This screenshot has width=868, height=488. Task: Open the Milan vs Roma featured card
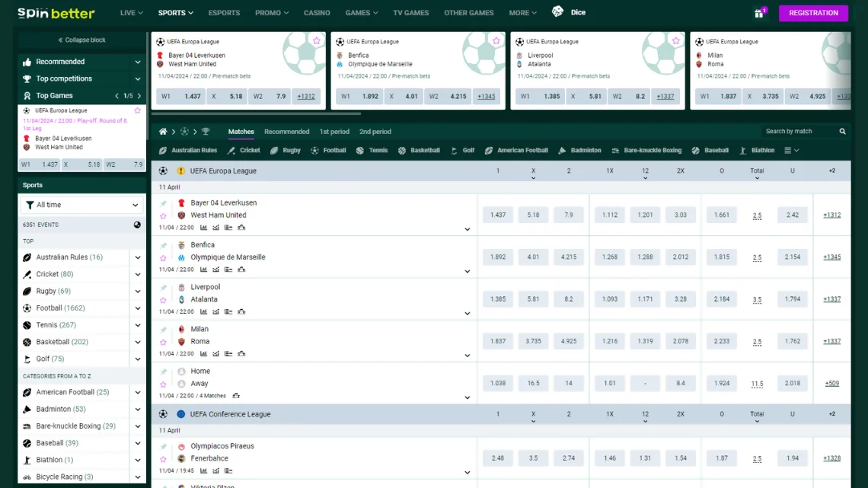click(771, 70)
